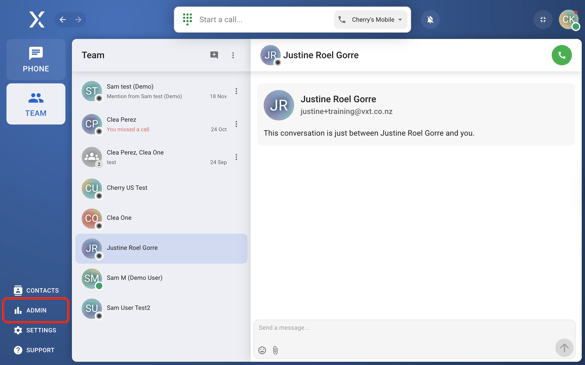Click the SU avatar of Sam User Test2

(92, 308)
